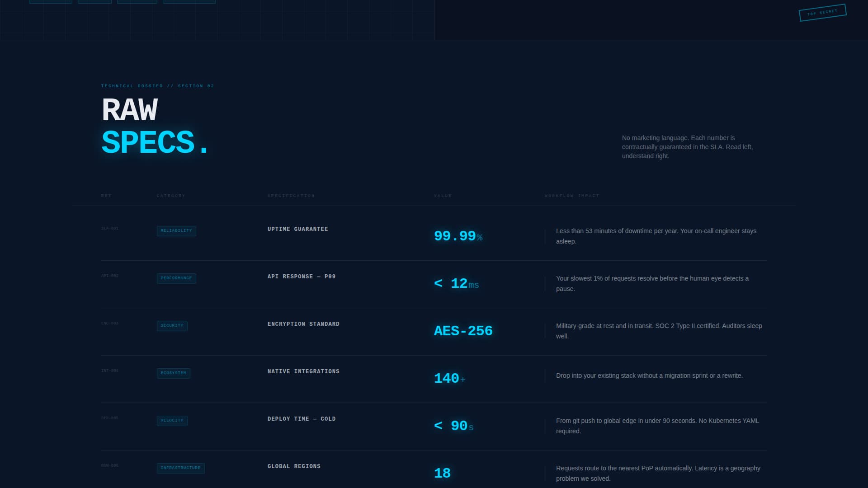Click the VALUE column header
This screenshot has height=488, width=868.
pyautogui.click(x=443, y=196)
